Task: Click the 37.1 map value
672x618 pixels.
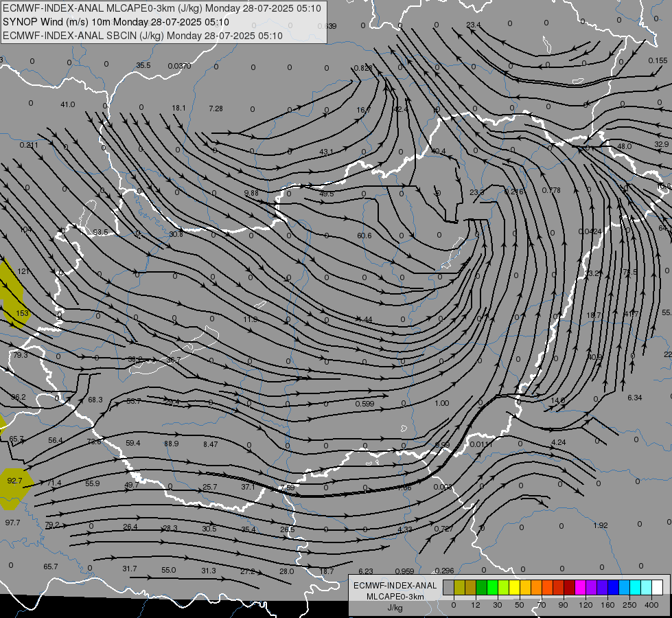Action: click(248, 487)
